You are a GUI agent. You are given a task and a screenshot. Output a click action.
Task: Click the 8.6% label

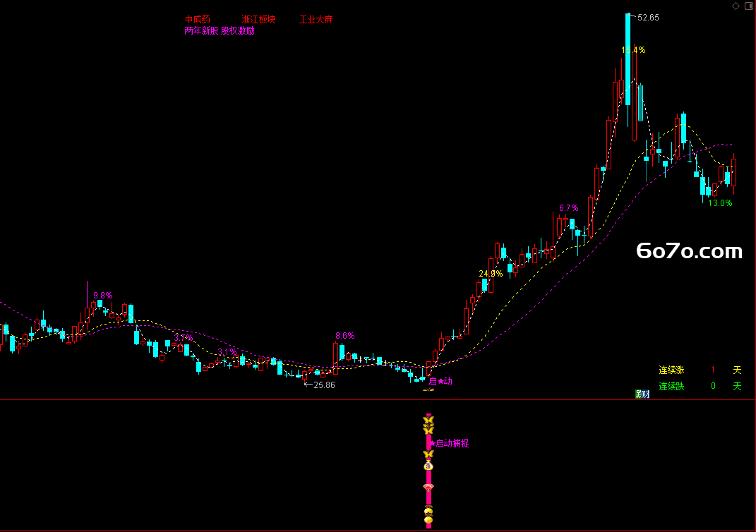click(345, 335)
